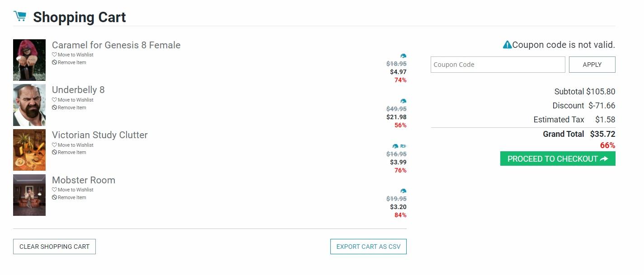Export cart as CSV
644x275 pixels.
(x=368, y=247)
